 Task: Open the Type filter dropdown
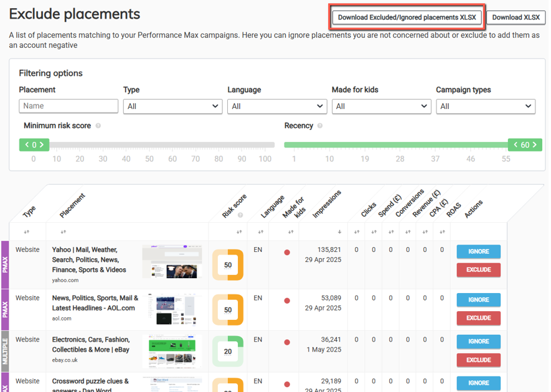(x=172, y=106)
